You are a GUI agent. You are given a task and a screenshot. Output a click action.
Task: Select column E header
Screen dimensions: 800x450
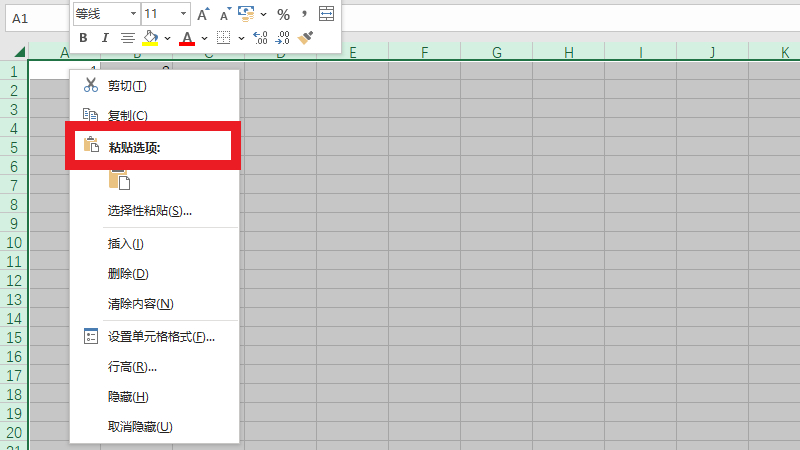(353, 52)
